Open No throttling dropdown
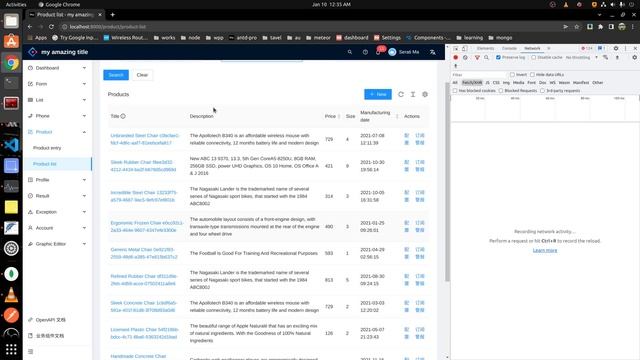Image resolution: width=640 pixels, height=360 pixels. click(x=582, y=58)
